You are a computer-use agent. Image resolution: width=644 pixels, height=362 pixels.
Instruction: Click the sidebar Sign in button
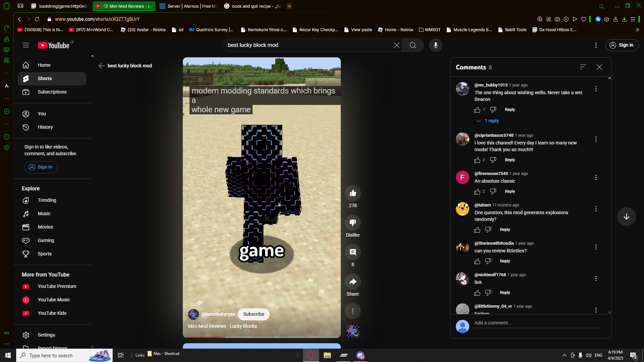[41, 167]
